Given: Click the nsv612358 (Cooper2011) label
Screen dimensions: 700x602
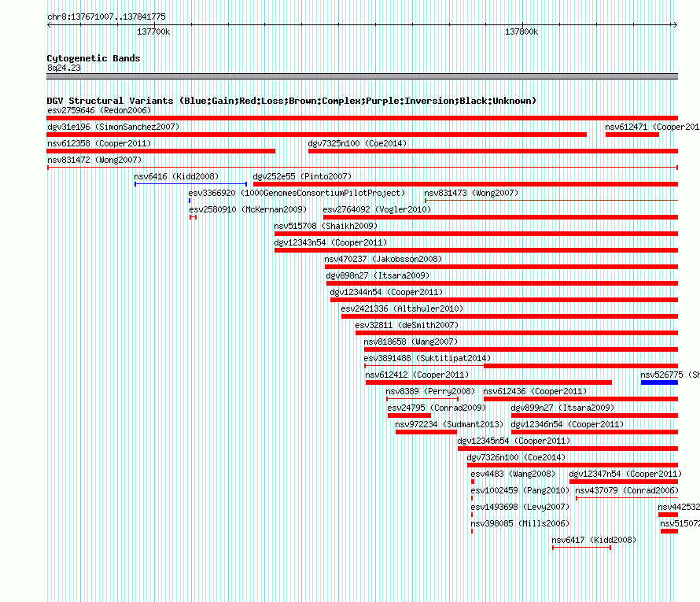Looking at the screenshot, I should [x=99, y=143].
